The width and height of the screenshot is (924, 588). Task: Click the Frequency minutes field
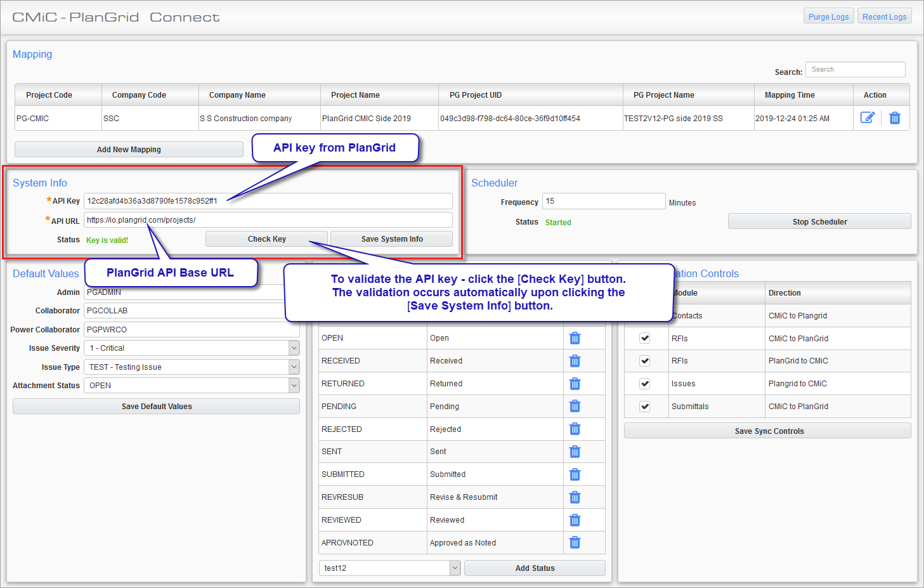click(604, 201)
